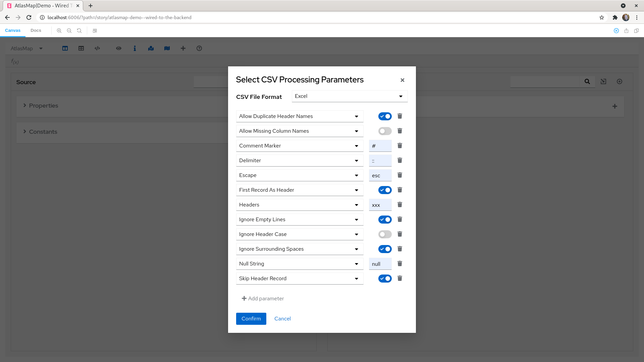This screenshot has width=644, height=362.
Task: Turn off Ignore Surrounding Spaces
Action: tap(385, 249)
